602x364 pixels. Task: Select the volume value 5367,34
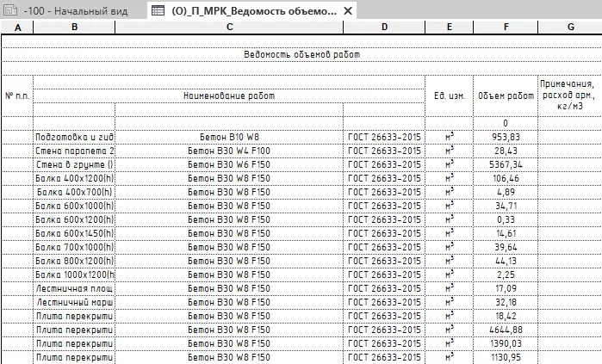506,164
